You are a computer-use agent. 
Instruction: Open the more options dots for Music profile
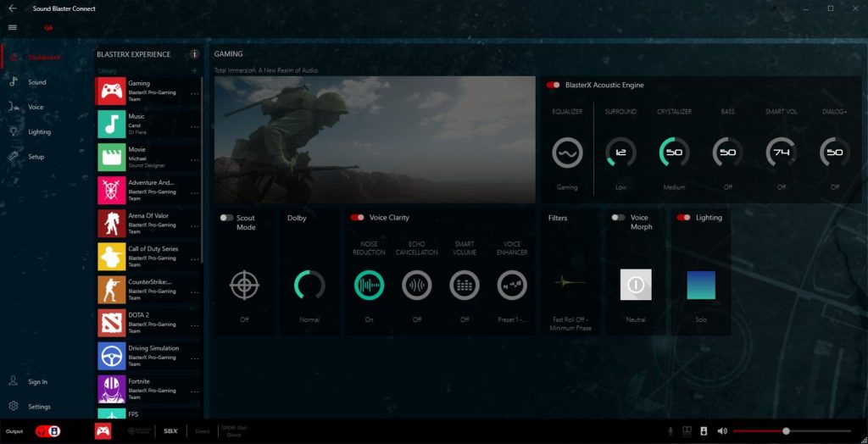(x=195, y=126)
